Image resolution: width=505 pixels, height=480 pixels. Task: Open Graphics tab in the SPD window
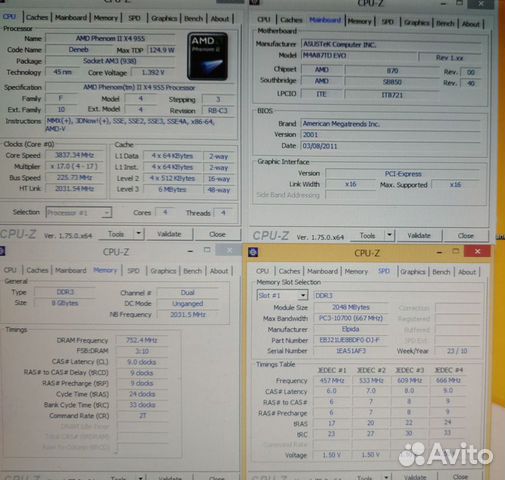coord(413,272)
